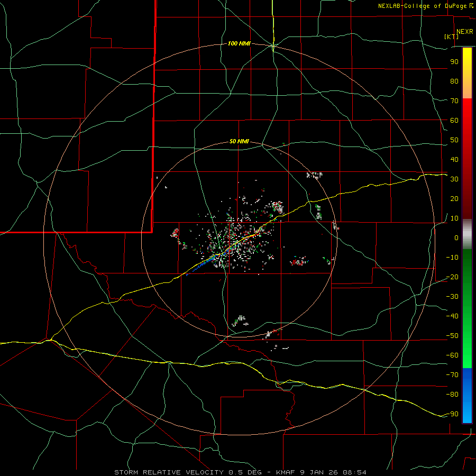Click the legend value -70
The width and height of the screenshot is (476, 476).
pos(452,375)
